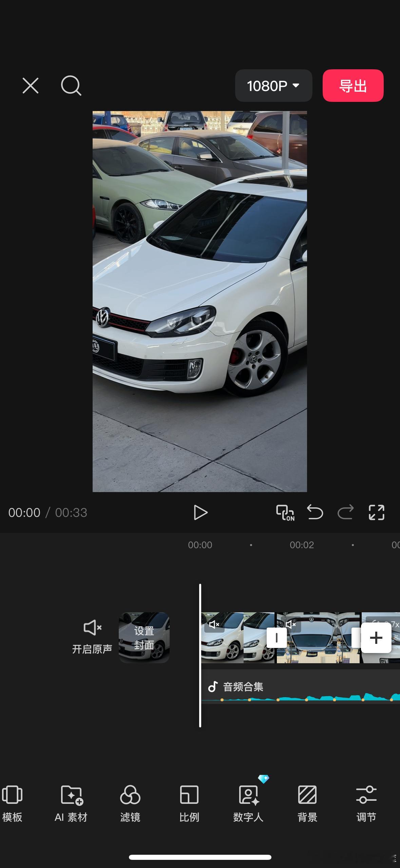Open 背景 background tool

click(x=307, y=804)
